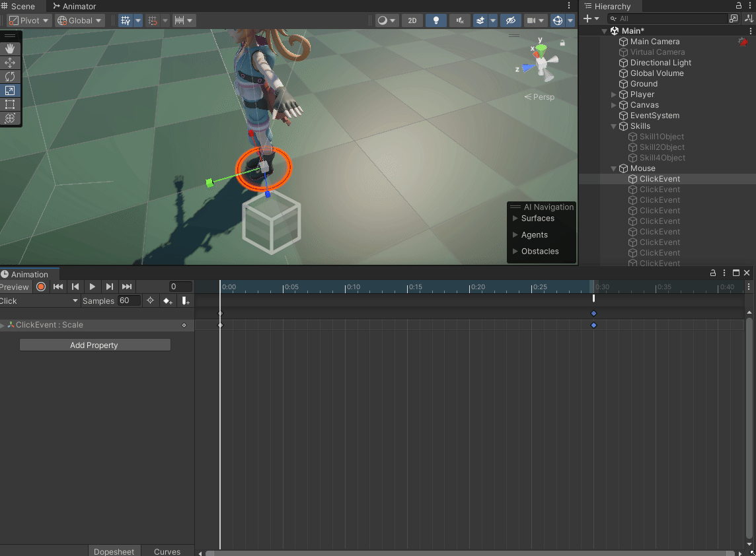
Task: Open the scene effects dropdown arrow
Action: 493,20
